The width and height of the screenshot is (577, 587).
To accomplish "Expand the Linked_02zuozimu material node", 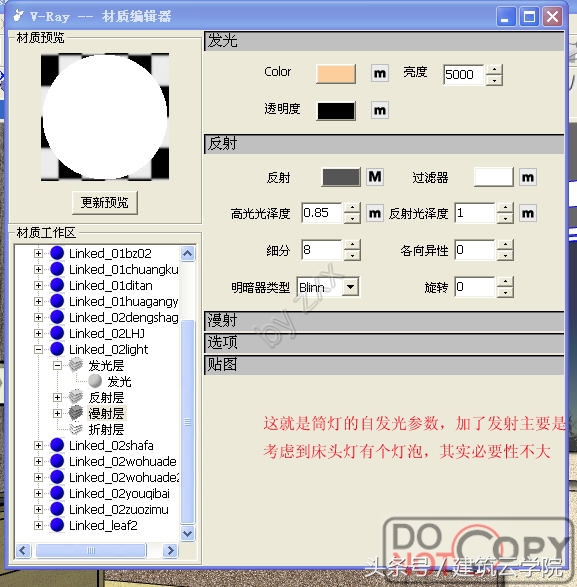I will coord(38,510).
